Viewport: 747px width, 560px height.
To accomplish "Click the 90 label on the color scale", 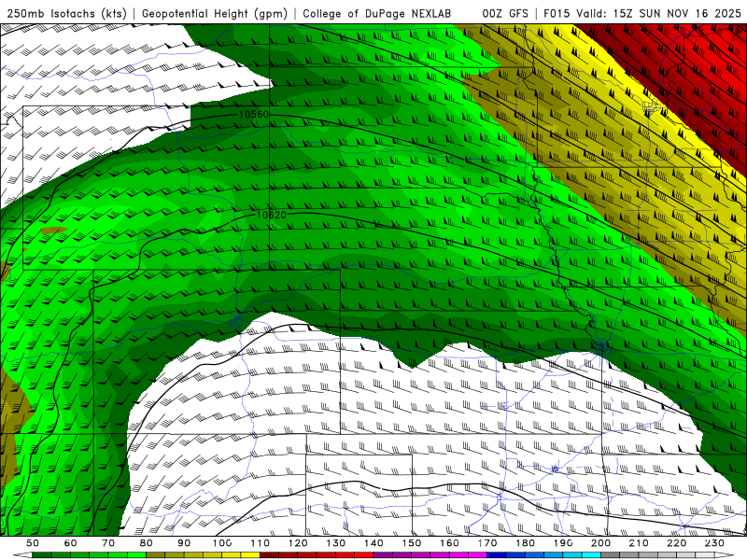I will 184,543.
